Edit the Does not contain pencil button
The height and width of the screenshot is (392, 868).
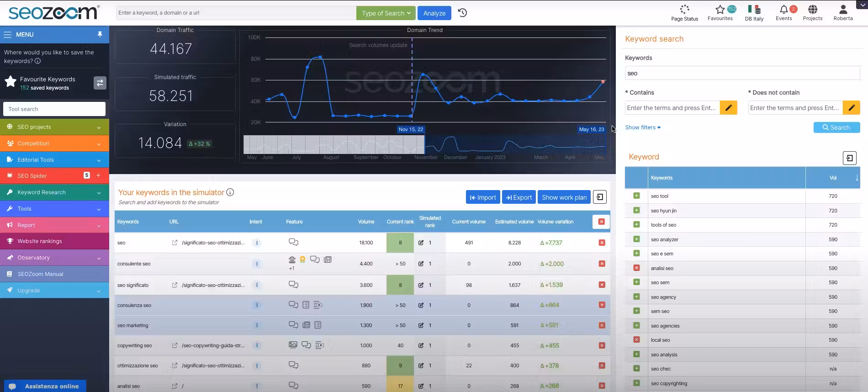pyautogui.click(x=852, y=108)
